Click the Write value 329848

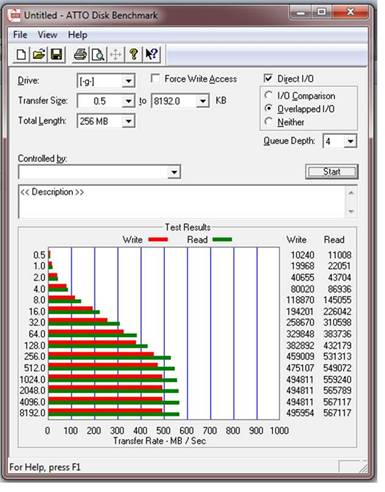point(300,334)
